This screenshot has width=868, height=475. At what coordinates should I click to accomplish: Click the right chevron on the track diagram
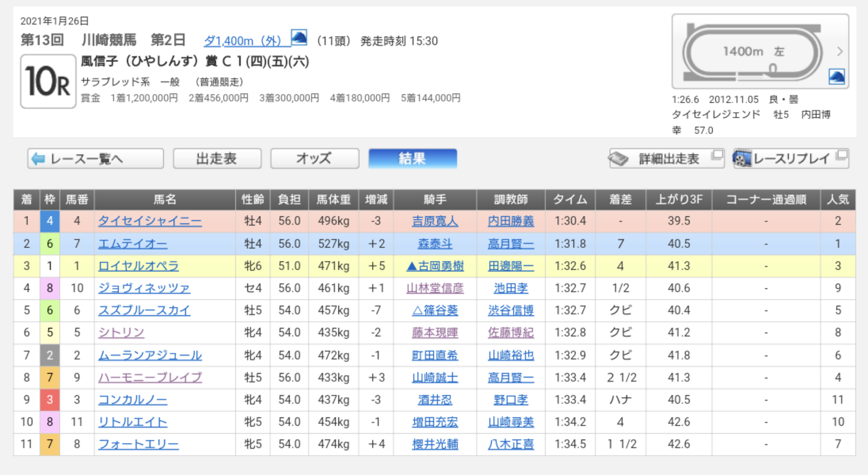pyautogui.click(x=839, y=51)
